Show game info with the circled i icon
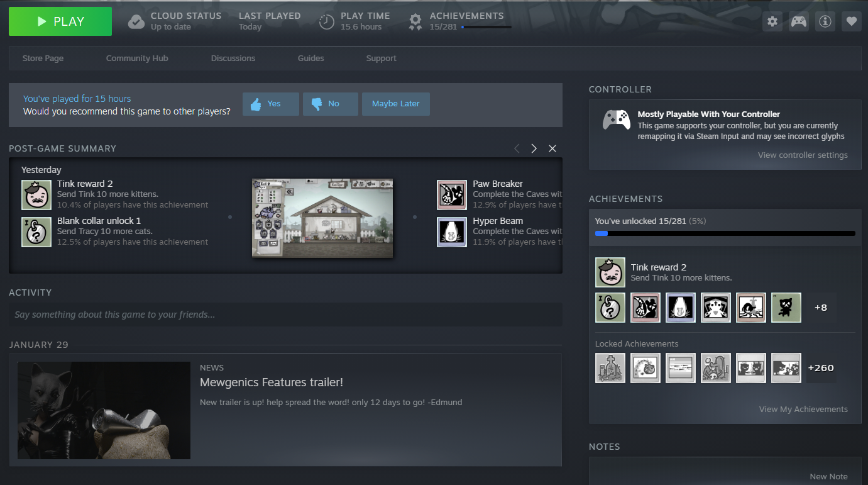This screenshot has height=485, width=868. pyautogui.click(x=825, y=21)
